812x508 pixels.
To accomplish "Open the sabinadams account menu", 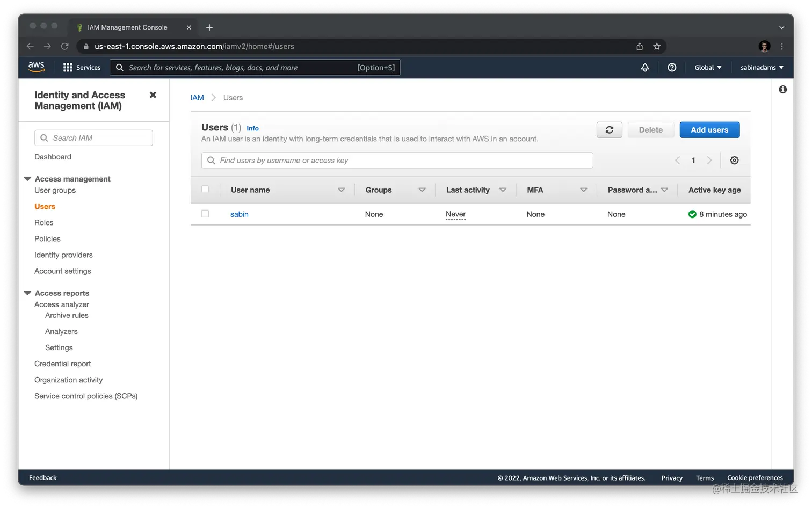I will click(x=761, y=67).
